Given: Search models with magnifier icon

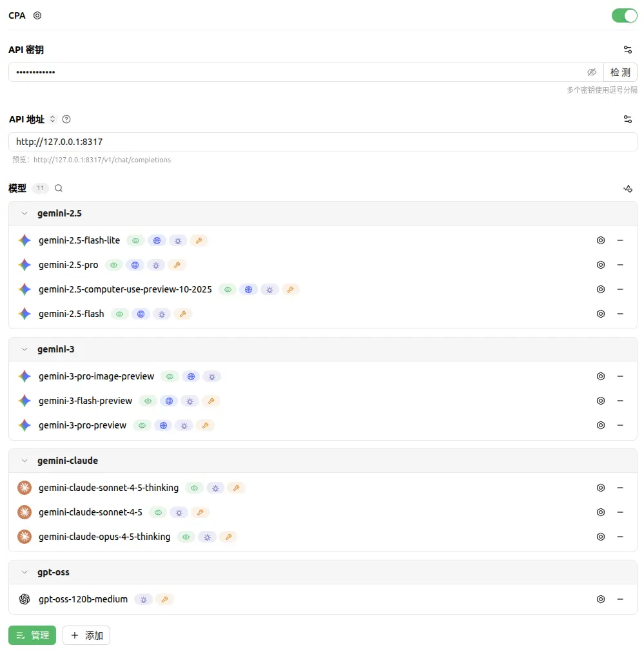Looking at the screenshot, I should click(59, 188).
